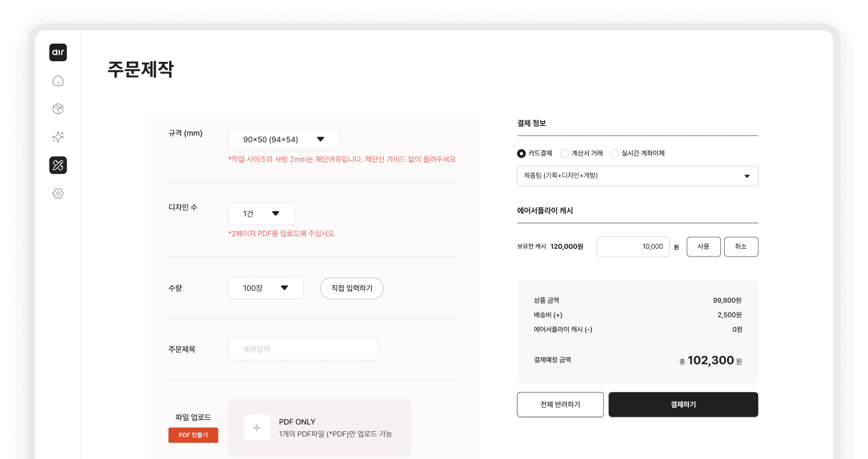Open the 제품팀 (기획+디자인+개발) dropdown

(x=638, y=176)
